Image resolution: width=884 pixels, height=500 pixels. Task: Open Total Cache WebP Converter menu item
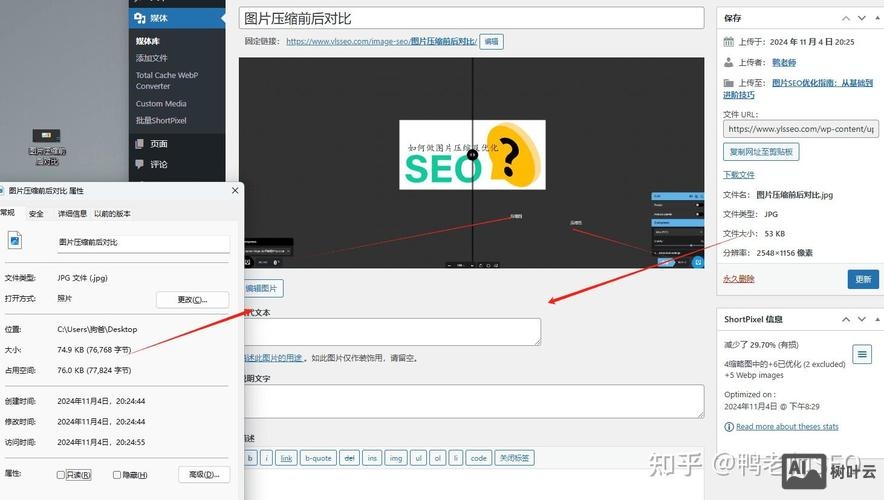(x=167, y=81)
